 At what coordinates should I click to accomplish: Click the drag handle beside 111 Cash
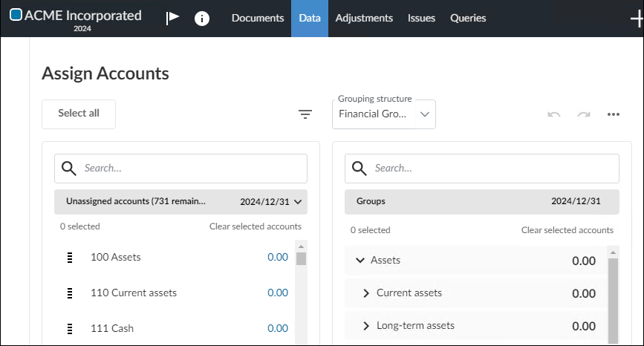point(70,328)
